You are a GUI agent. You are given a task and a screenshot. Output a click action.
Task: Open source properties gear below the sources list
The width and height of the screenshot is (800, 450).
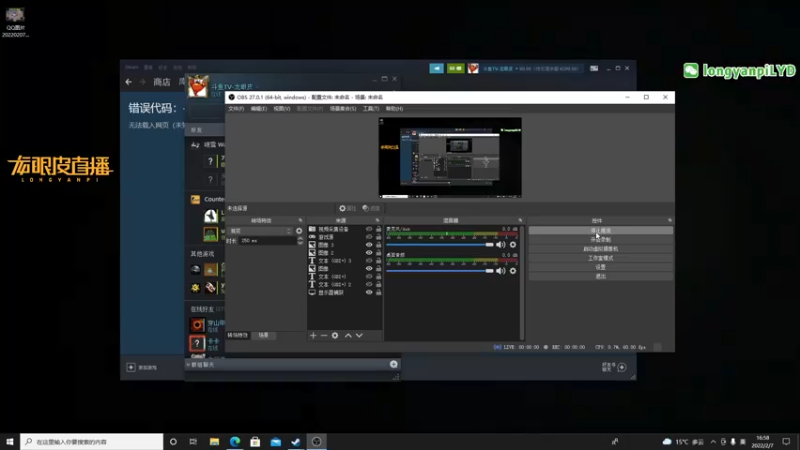pyautogui.click(x=335, y=335)
